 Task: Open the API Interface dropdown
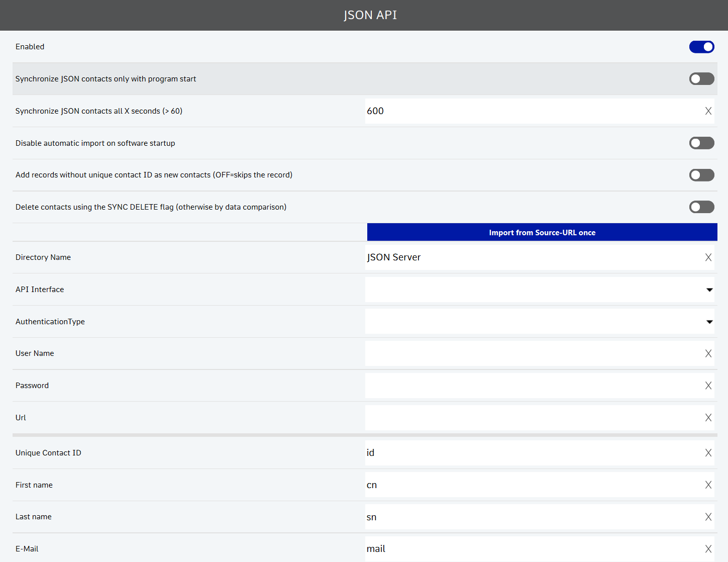539,290
